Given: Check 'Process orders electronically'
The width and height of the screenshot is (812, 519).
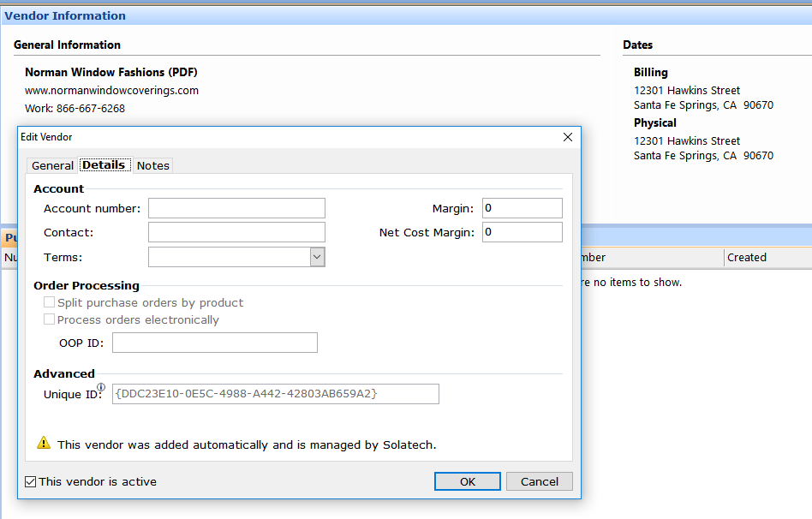Looking at the screenshot, I should pyautogui.click(x=49, y=319).
